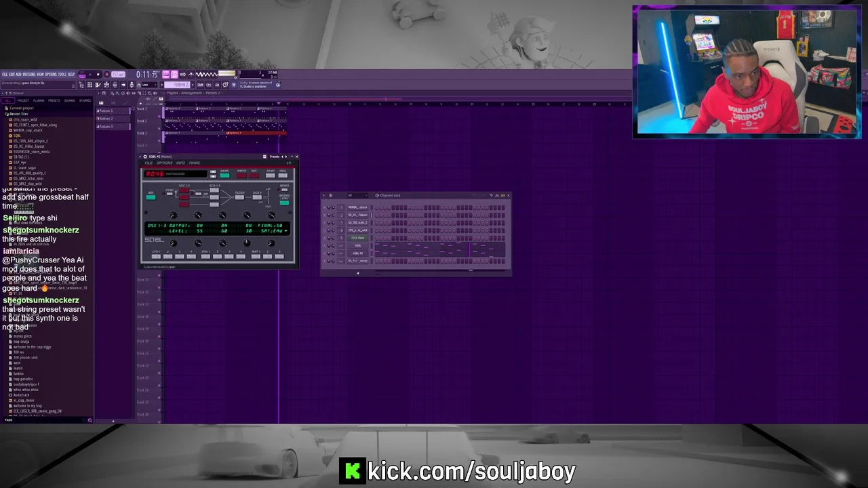Open OPTIONS menu in main menu bar

click(51, 74)
